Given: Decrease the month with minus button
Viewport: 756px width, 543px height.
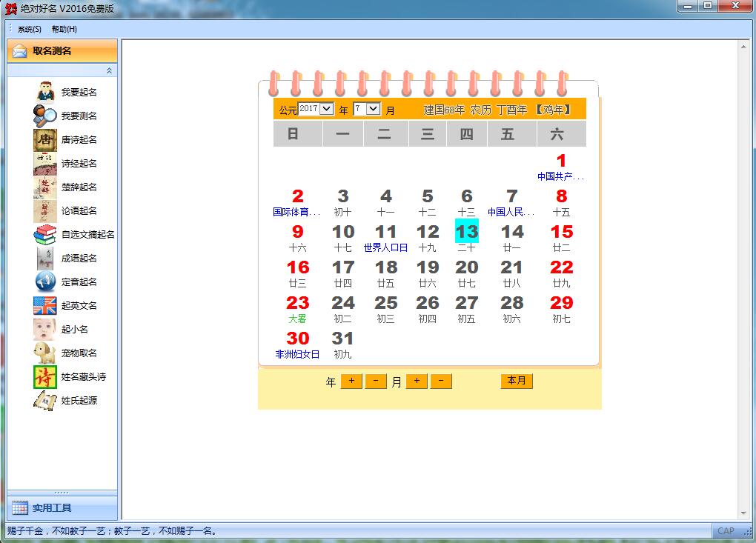Looking at the screenshot, I should pos(441,381).
